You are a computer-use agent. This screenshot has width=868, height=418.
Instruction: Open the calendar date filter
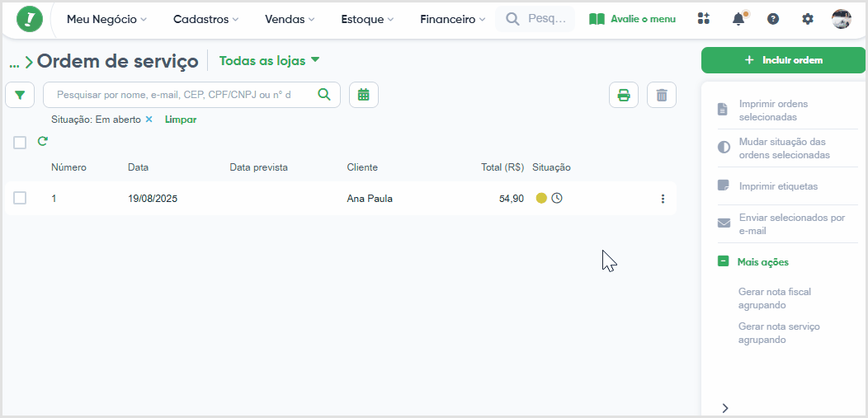[364, 95]
